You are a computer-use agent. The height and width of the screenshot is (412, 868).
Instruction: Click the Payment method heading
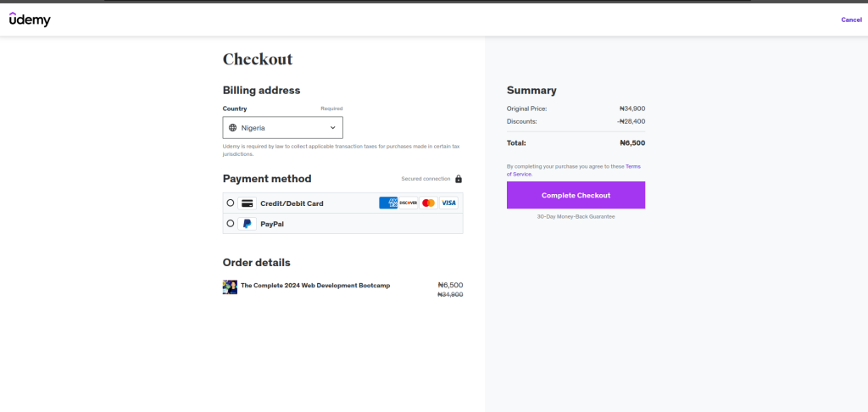click(x=267, y=179)
